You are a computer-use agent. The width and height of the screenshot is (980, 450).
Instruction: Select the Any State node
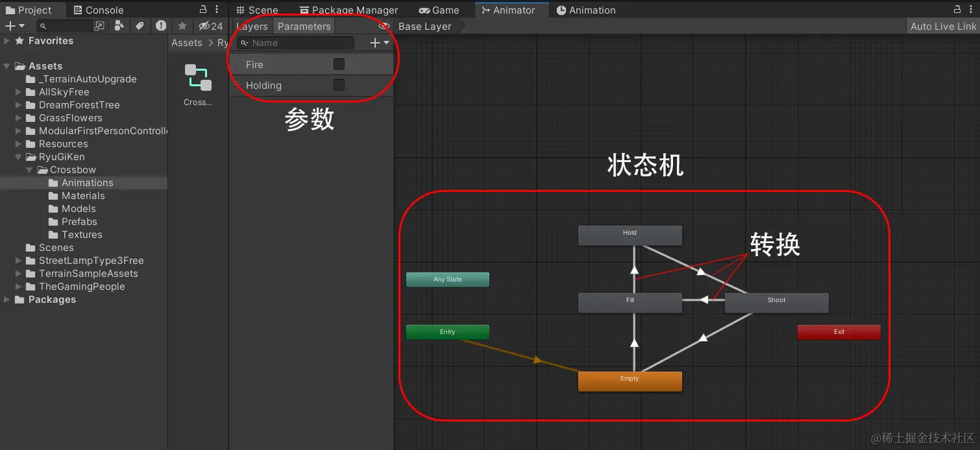pos(447,279)
